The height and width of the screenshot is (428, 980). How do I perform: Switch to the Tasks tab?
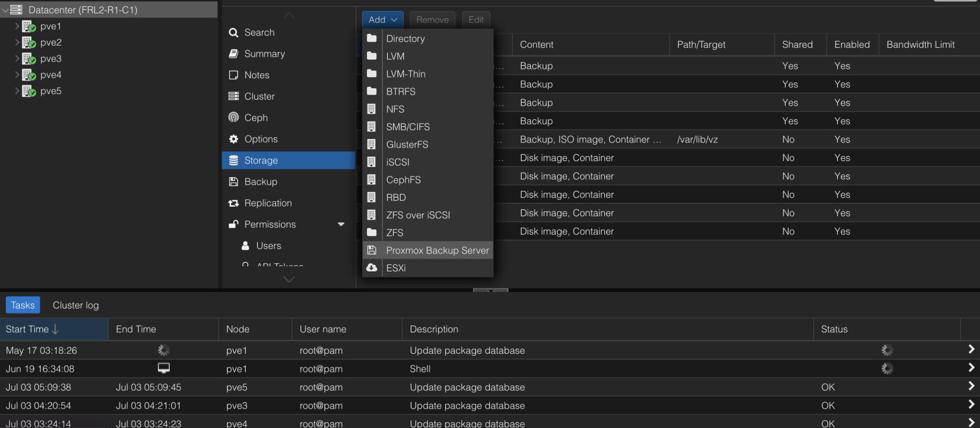[23, 305]
